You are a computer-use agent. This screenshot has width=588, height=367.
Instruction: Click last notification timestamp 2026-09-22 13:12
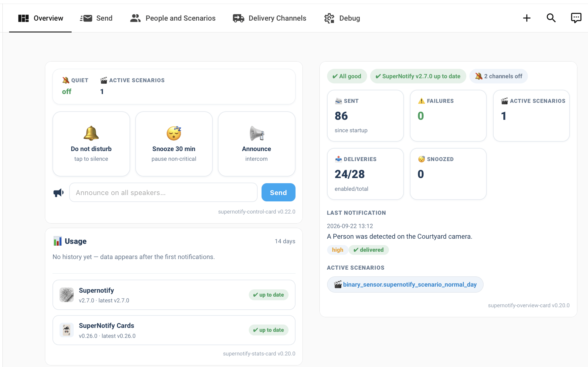pyautogui.click(x=350, y=226)
